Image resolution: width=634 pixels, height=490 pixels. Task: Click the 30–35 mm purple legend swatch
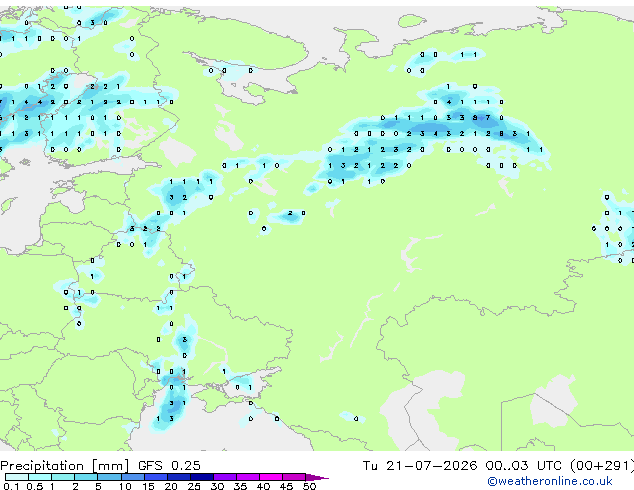click(225, 477)
